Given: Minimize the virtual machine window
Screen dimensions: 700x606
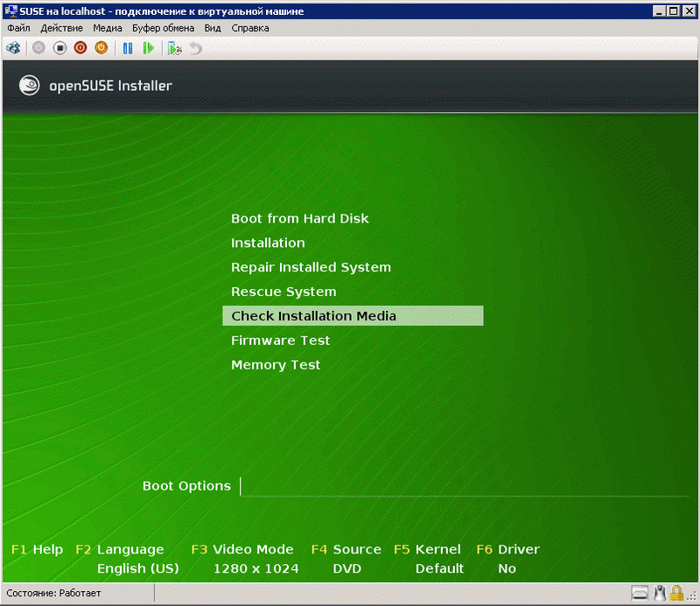Looking at the screenshot, I should (659, 11).
